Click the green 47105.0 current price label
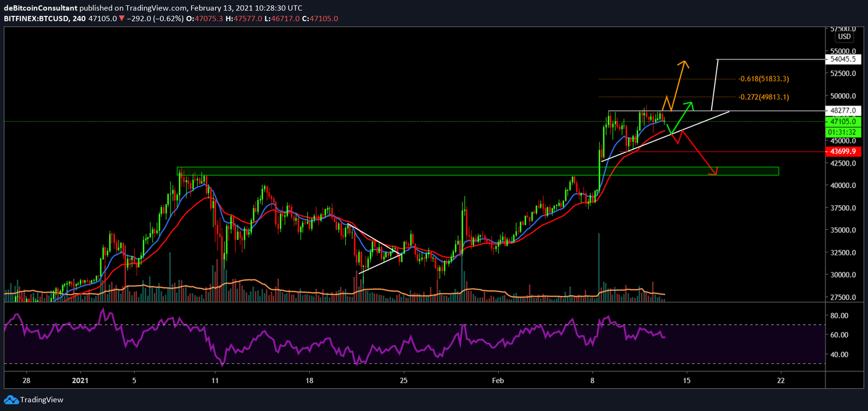 [x=844, y=121]
